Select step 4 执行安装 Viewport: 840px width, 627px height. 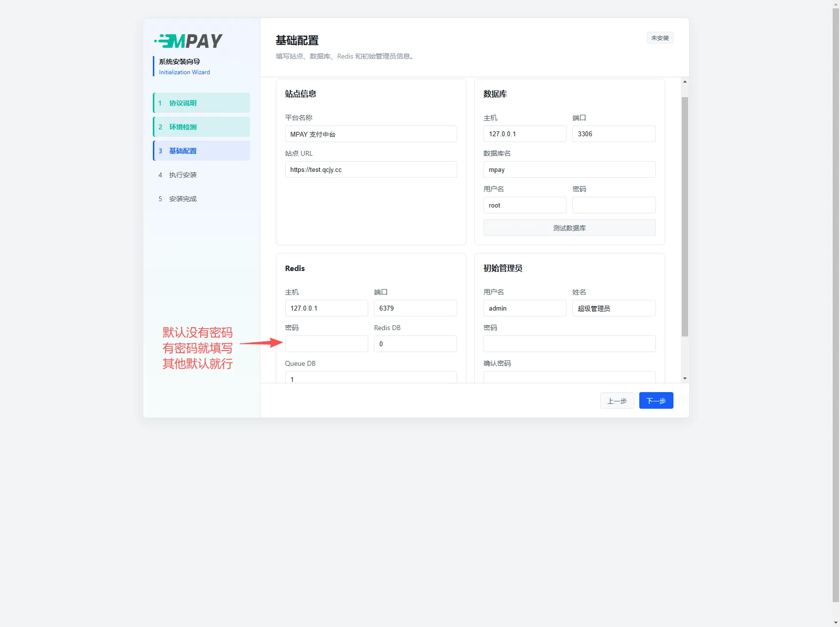pos(201,175)
